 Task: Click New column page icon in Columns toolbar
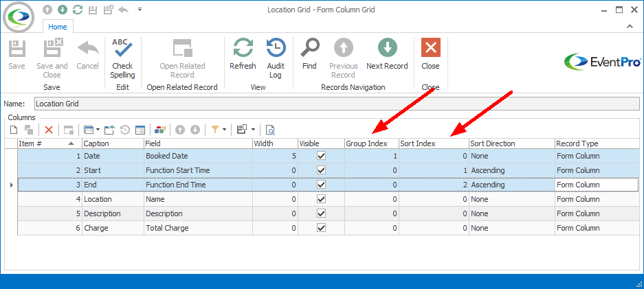click(x=14, y=130)
